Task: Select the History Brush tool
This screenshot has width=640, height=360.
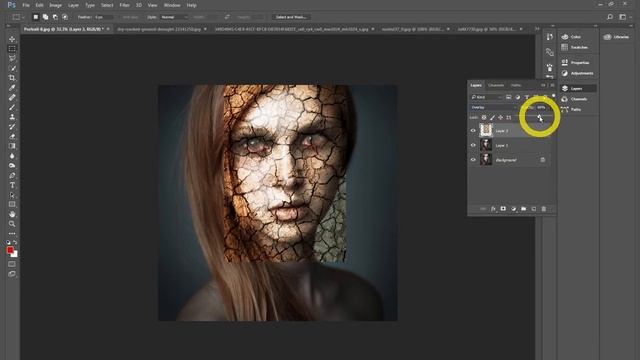Action: (x=12, y=127)
